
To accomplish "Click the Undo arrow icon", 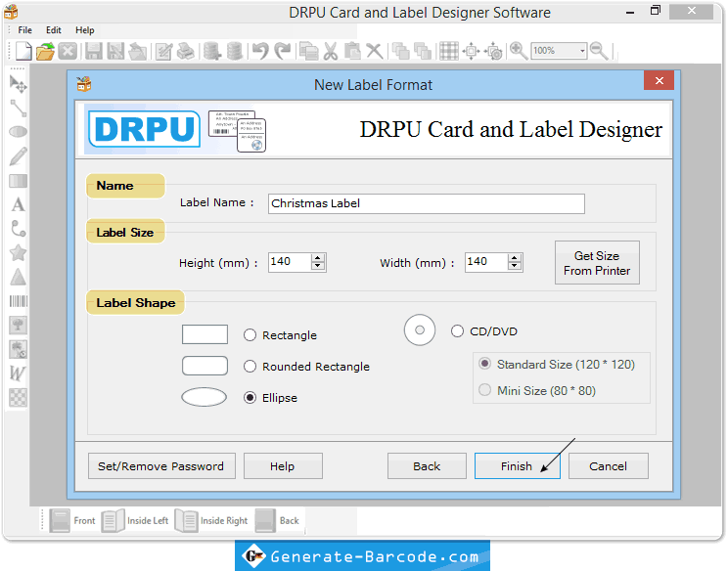I will point(260,51).
